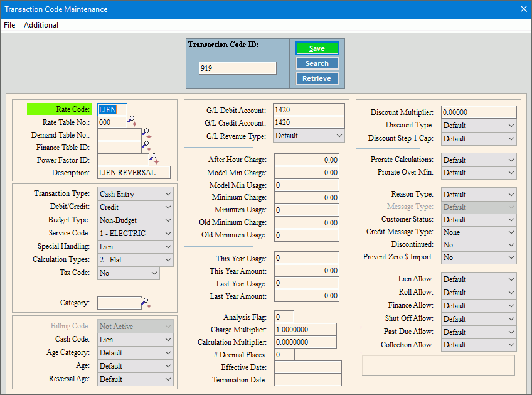Viewport: 532px width, 395px height.
Task: Expand the Age Category dropdown
Action: pos(136,353)
